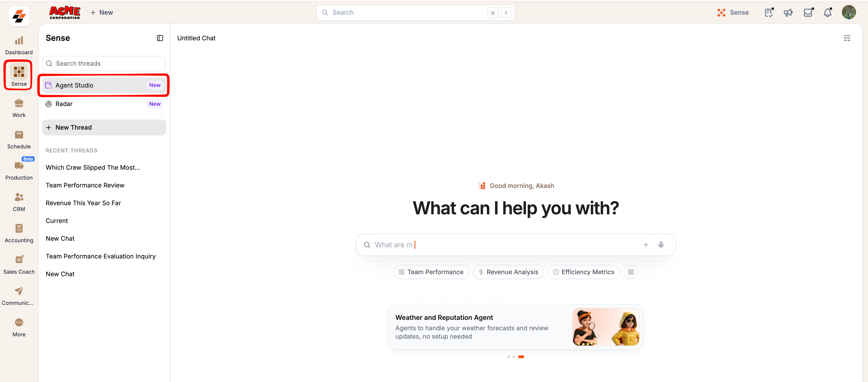
Task: Focus the global Search field
Action: 415,12
